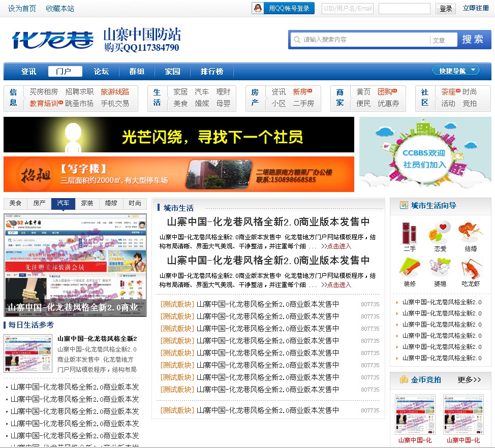
Task: Switch to the 房产 slideshow tab
Action: point(39,204)
